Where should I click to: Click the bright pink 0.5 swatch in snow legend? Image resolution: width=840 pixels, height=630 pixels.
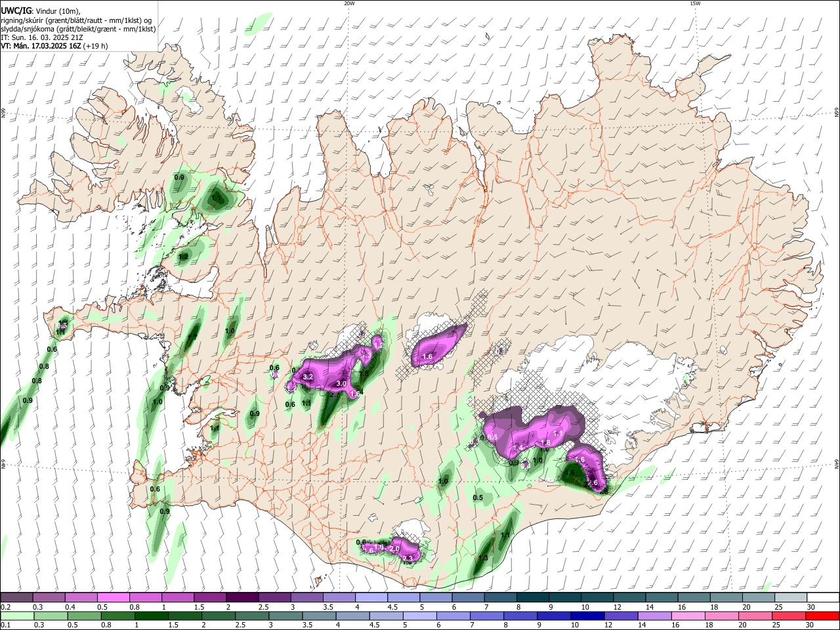(114, 597)
